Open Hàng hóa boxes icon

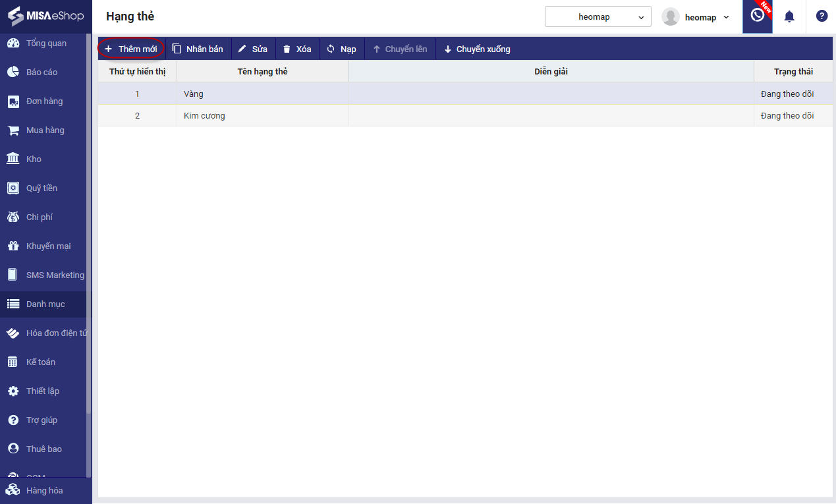tap(13, 490)
